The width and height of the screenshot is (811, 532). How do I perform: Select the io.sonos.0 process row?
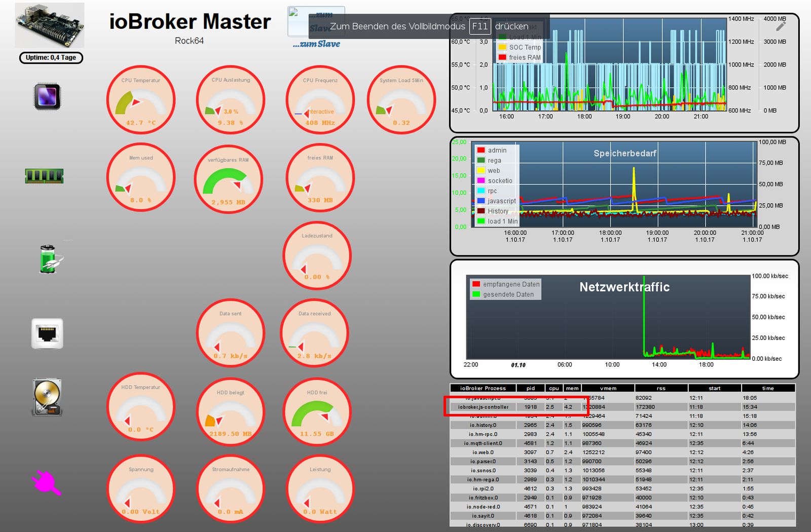622,471
